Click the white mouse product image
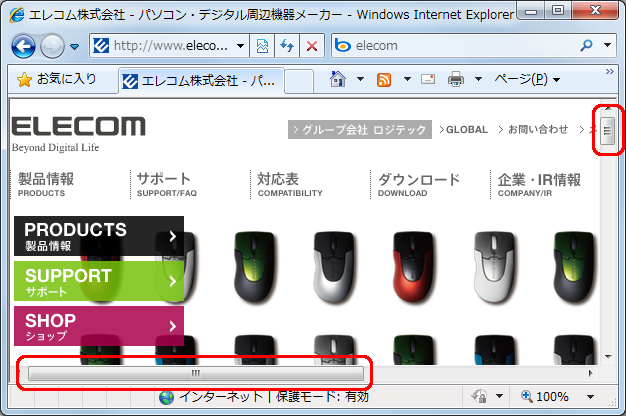626x416 pixels. 494,267
